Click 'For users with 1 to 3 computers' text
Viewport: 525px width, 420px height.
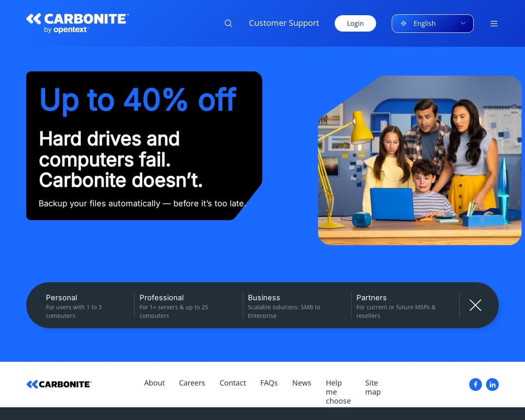(74, 311)
